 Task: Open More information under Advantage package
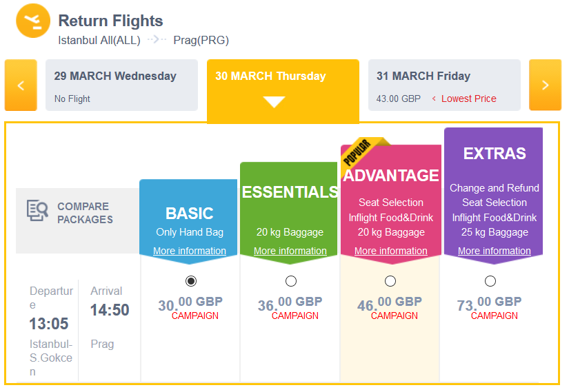(x=391, y=251)
